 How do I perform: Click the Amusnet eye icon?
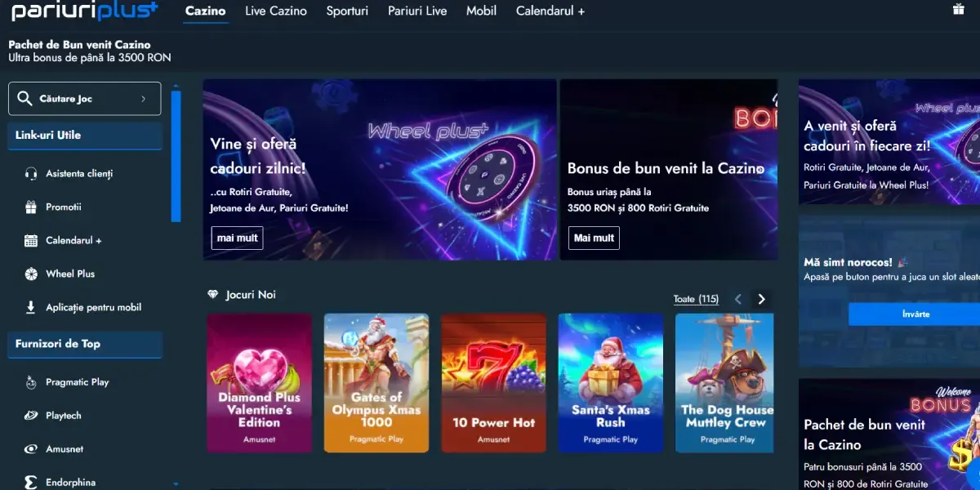coord(31,449)
